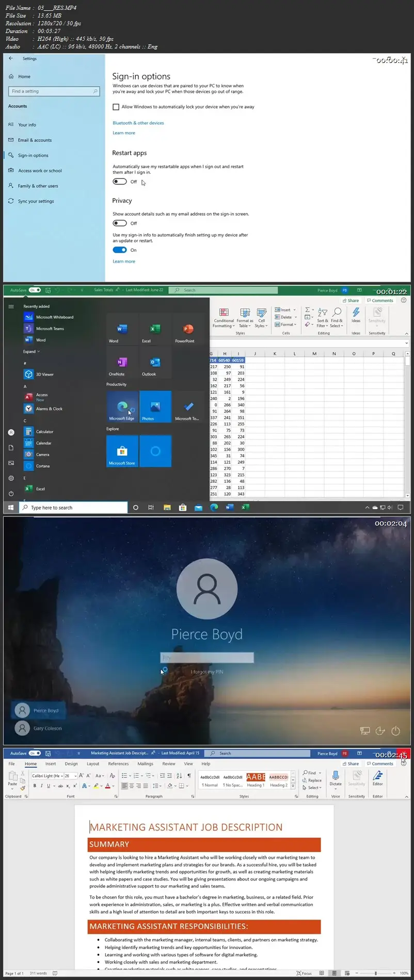Switch to the Design tab in Word
The width and height of the screenshot is (414, 980).
pos(71,764)
